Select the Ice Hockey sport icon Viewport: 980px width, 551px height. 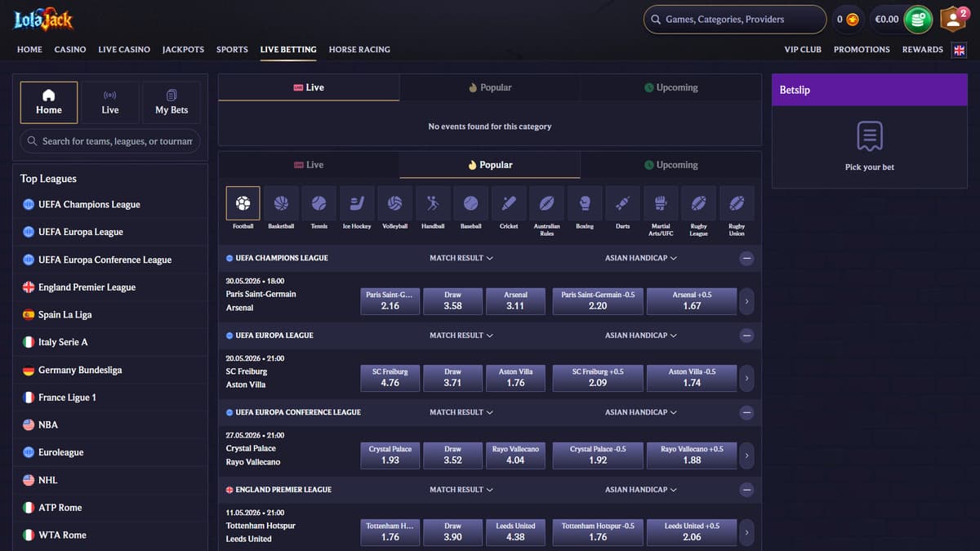(357, 203)
